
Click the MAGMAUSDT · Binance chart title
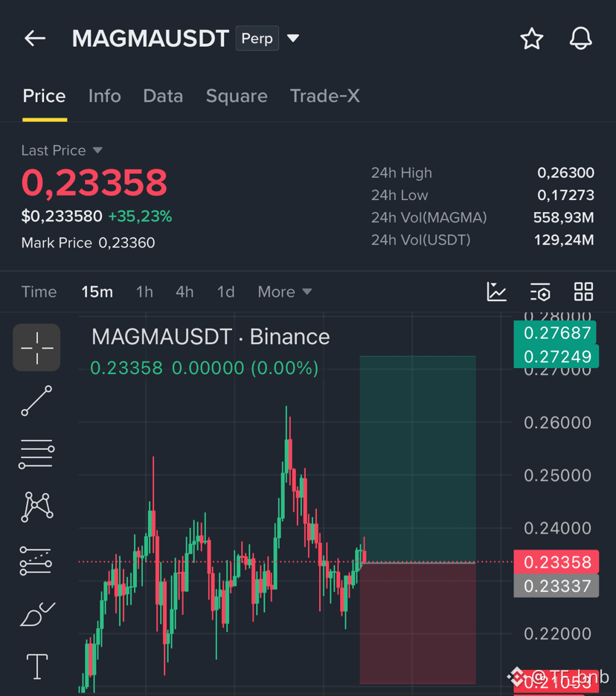tap(211, 337)
